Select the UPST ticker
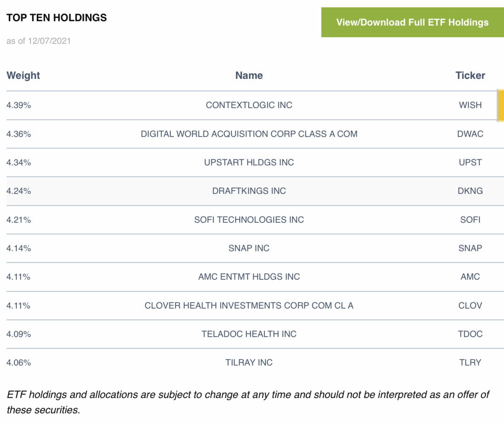 (x=470, y=163)
